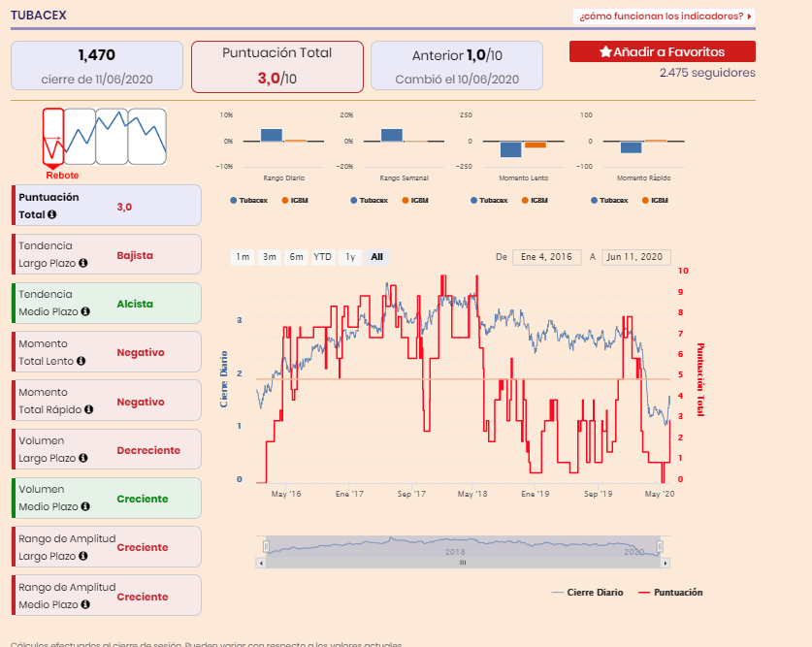Select the 1m range
Image resolution: width=812 pixels, height=647 pixels.
click(243, 257)
